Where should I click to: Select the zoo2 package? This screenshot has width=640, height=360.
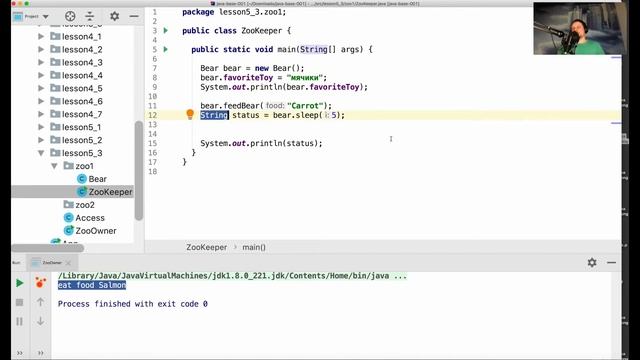[79, 205]
